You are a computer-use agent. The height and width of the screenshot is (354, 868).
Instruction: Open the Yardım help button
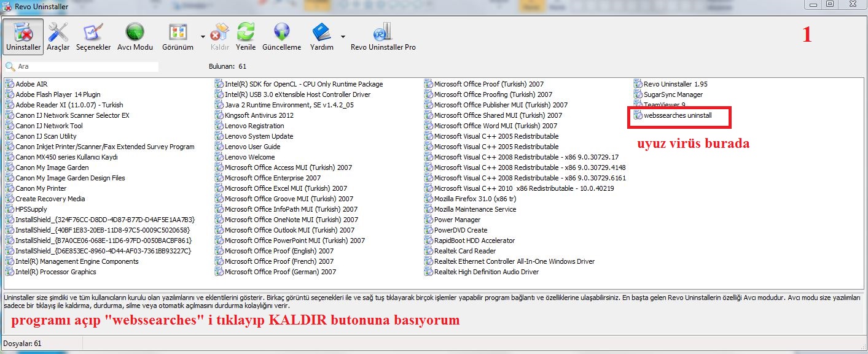pos(322,36)
